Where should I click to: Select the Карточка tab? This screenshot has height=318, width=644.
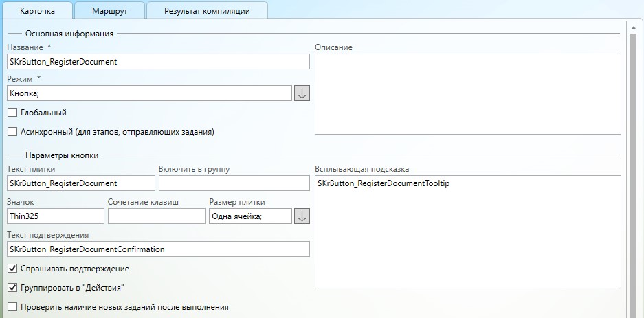coord(36,10)
